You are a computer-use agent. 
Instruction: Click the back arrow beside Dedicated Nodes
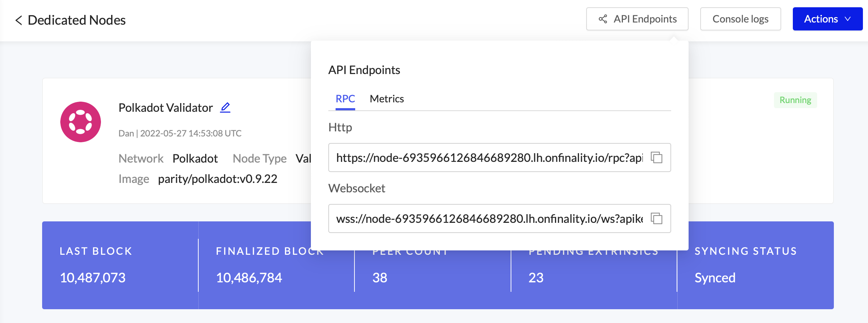click(x=19, y=20)
